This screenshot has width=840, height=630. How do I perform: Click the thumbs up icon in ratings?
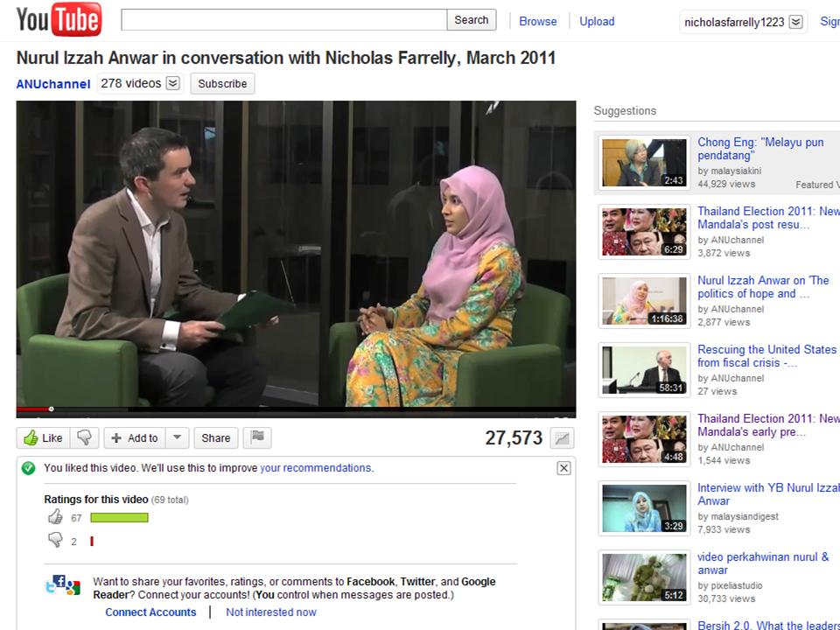coord(55,517)
